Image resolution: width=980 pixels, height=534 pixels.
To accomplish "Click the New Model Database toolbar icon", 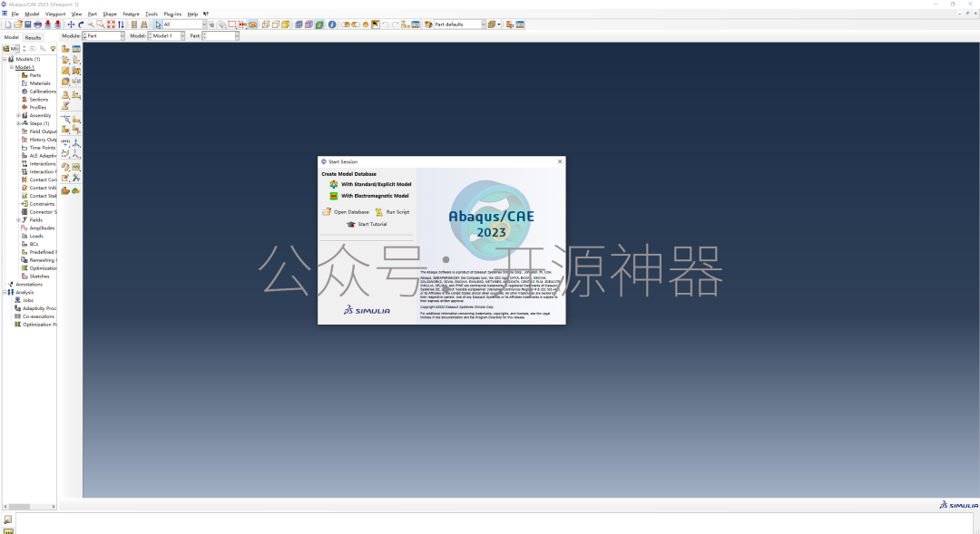I will pos(8,24).
